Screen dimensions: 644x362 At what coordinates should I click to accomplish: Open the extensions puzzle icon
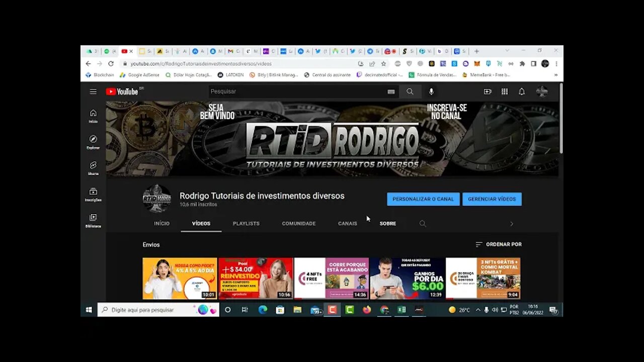(x=522, y=64)
